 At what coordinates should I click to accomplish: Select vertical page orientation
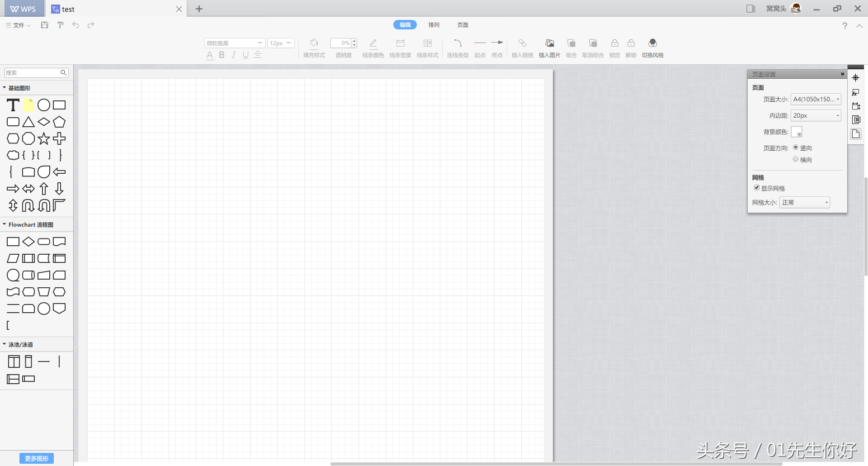pyautogui.click(x=796, y=147)
